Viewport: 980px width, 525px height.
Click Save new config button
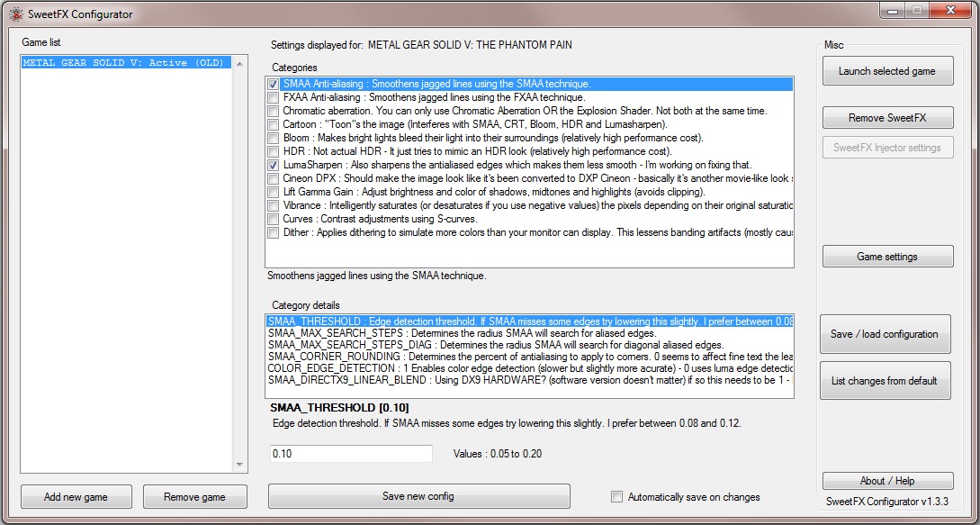(x=418, y=496)
